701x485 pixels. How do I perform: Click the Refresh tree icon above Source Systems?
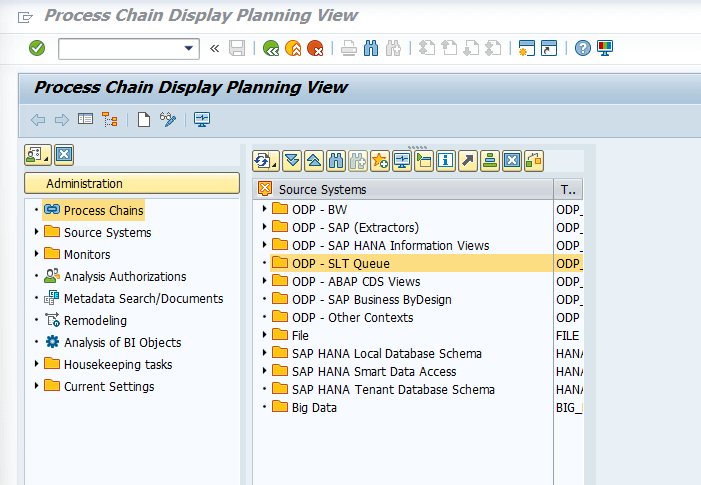point(265,160)
